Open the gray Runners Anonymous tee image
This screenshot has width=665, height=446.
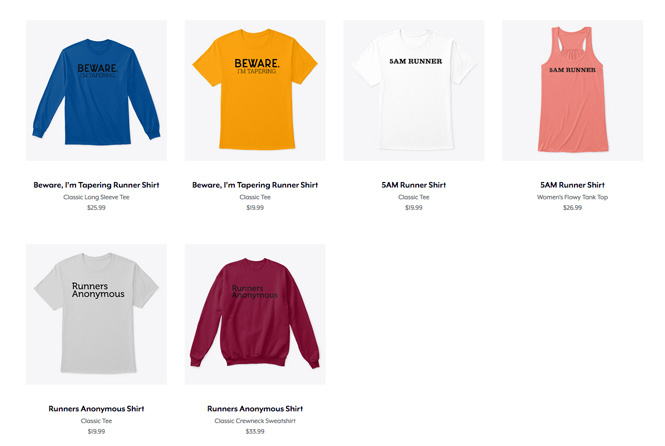[x=96, y=314]
